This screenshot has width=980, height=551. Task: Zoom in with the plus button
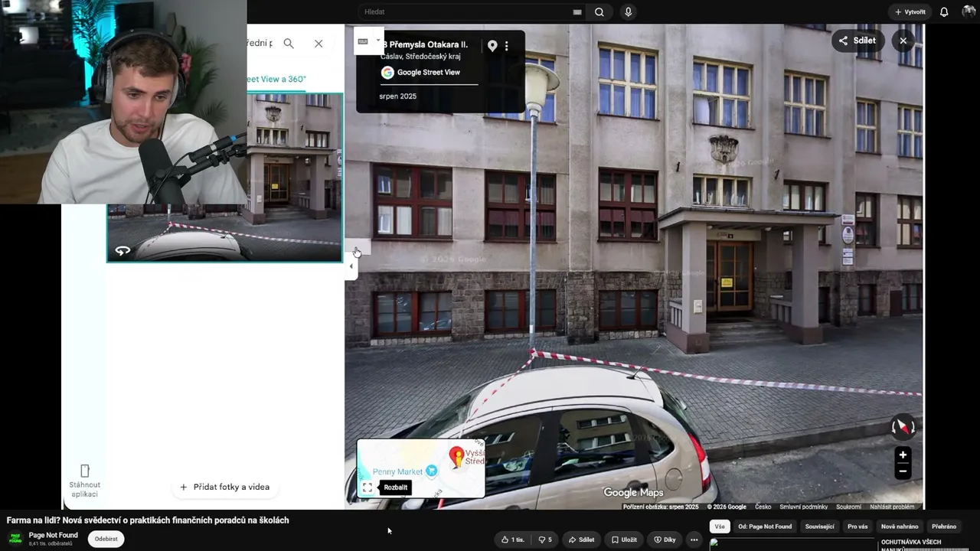click(903, 455)
